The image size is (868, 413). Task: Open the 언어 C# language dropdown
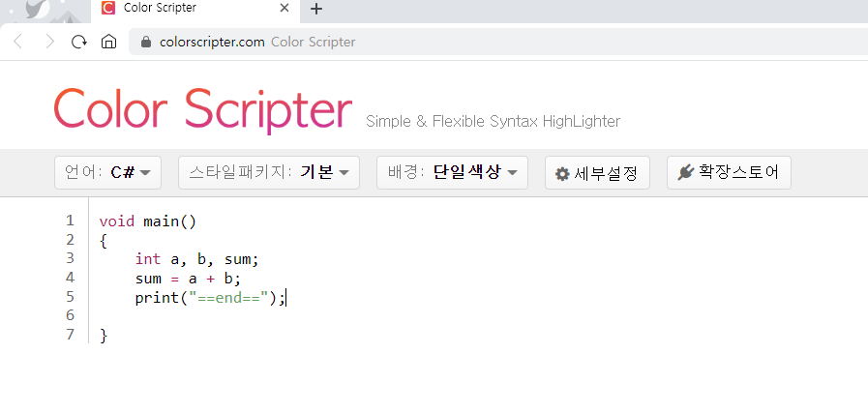click(x=108, y=173)
